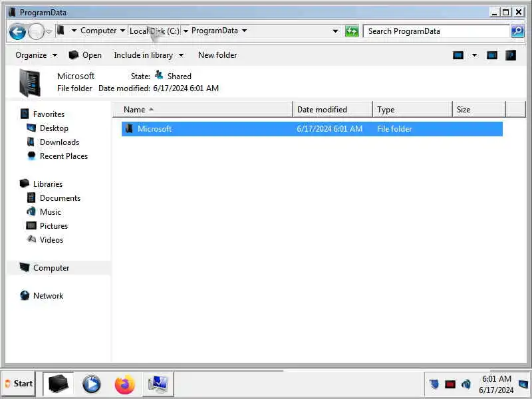Click the large Microsoft folder details icon
The height and width of the screenshot is (399, 532).
click(x=29, y=82)
